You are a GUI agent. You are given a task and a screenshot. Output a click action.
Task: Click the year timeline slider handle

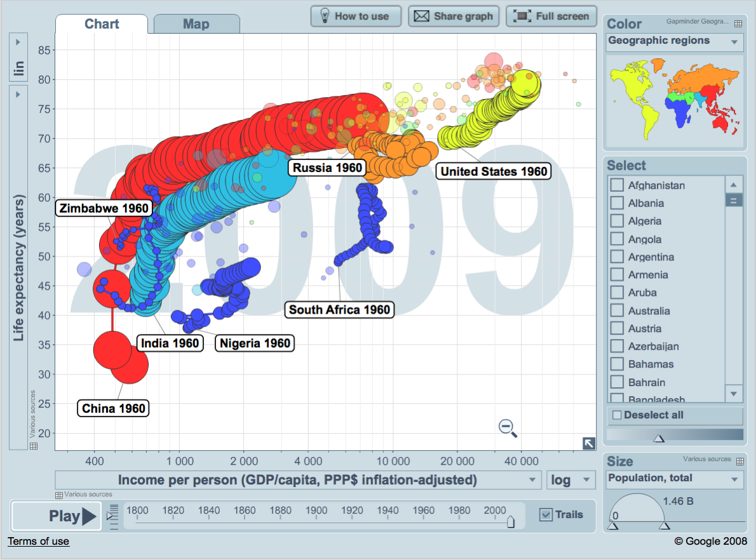point(510,521)
